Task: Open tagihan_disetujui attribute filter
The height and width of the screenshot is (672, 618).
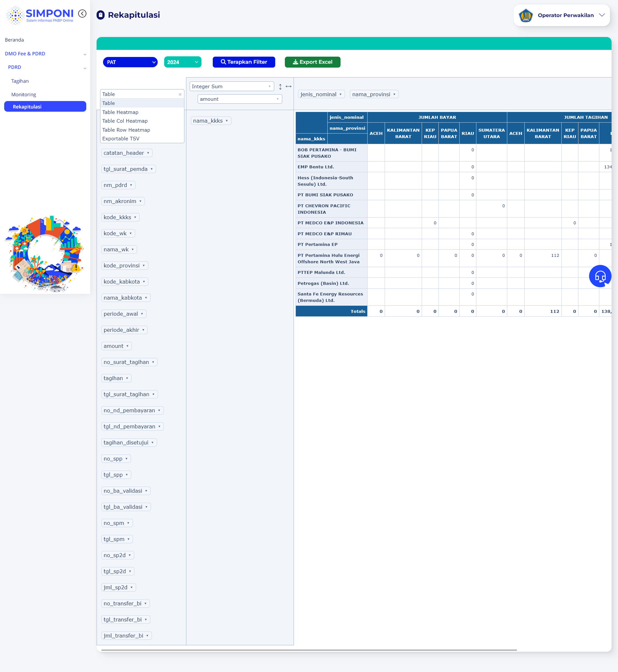Action: [153, 443]
